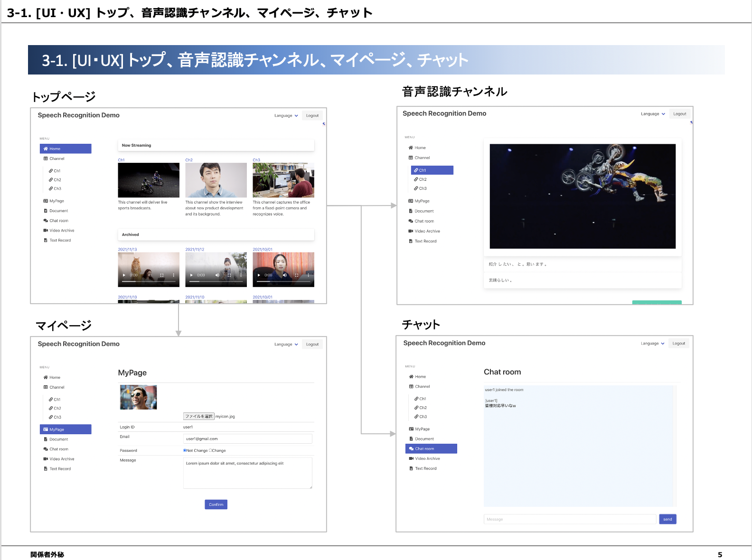Open MyPage in the 音声認識チャンネル sidebar

[x=419, y=201]
